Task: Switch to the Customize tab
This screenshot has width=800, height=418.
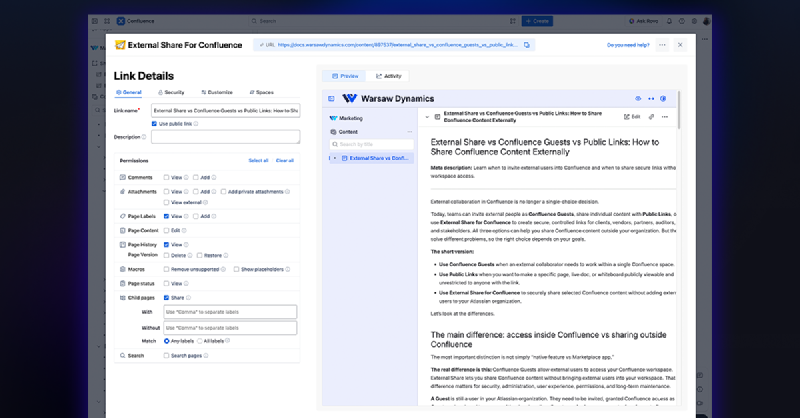Action: [x=217, y=92]
